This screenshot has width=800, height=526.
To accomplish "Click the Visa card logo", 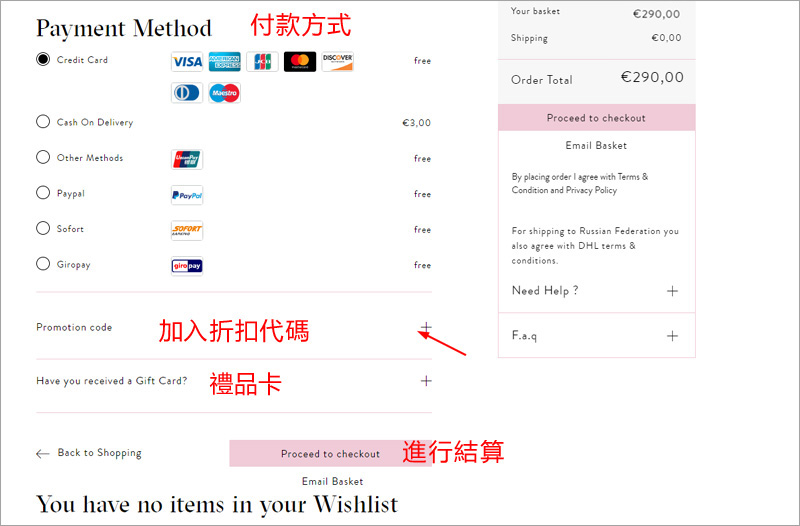I will (187, 62).
